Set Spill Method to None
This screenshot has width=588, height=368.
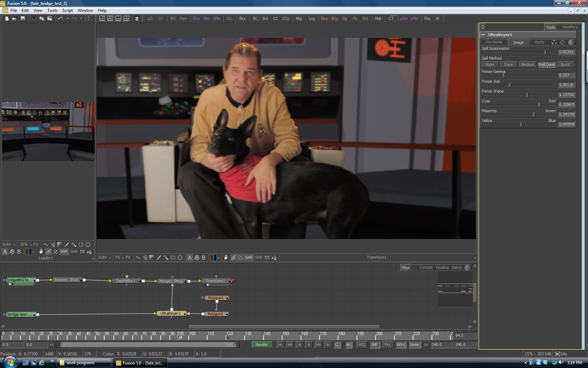490,65
